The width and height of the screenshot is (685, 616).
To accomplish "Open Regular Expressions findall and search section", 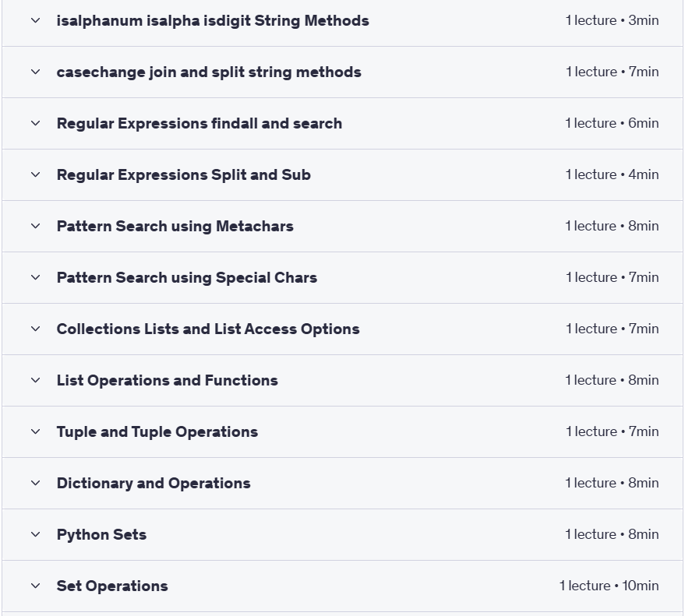I will [x=343, y=124].
